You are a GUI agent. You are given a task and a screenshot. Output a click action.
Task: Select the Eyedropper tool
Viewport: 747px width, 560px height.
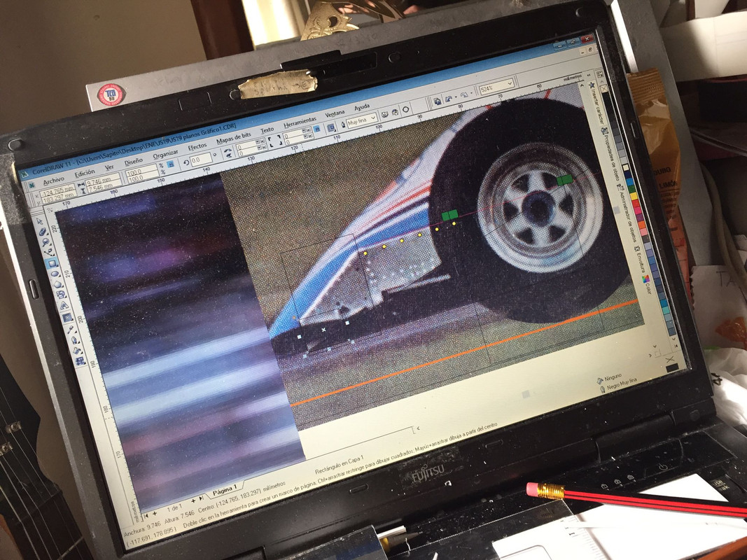70,328
